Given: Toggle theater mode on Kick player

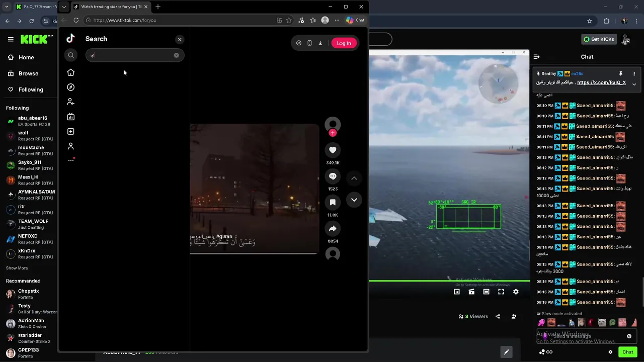Looking at the screenshot, I should tap(486, 292).
